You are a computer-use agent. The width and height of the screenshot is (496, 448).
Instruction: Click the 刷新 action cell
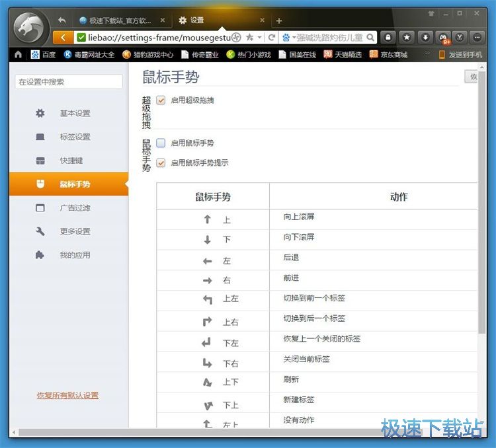point(373,382)
